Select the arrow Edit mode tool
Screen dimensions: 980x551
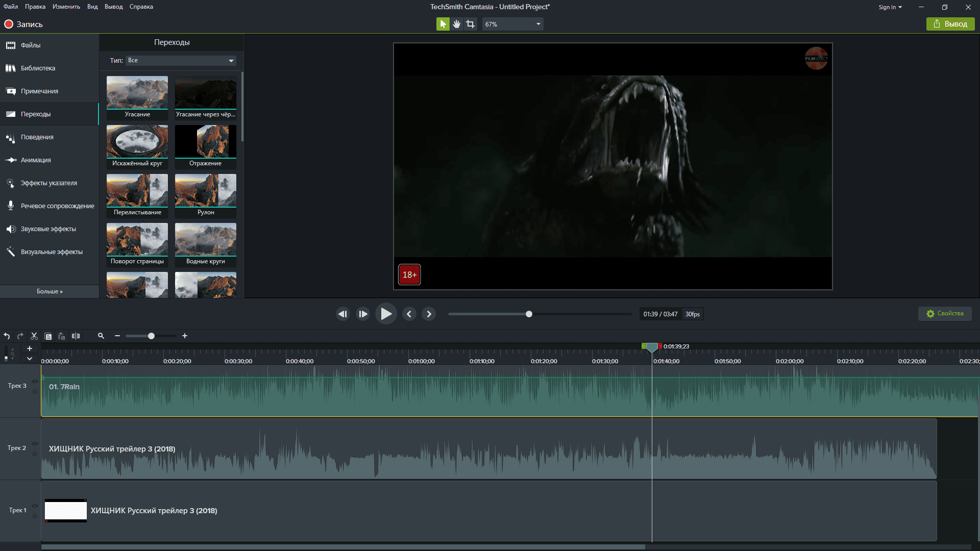[x=443, y=24]
